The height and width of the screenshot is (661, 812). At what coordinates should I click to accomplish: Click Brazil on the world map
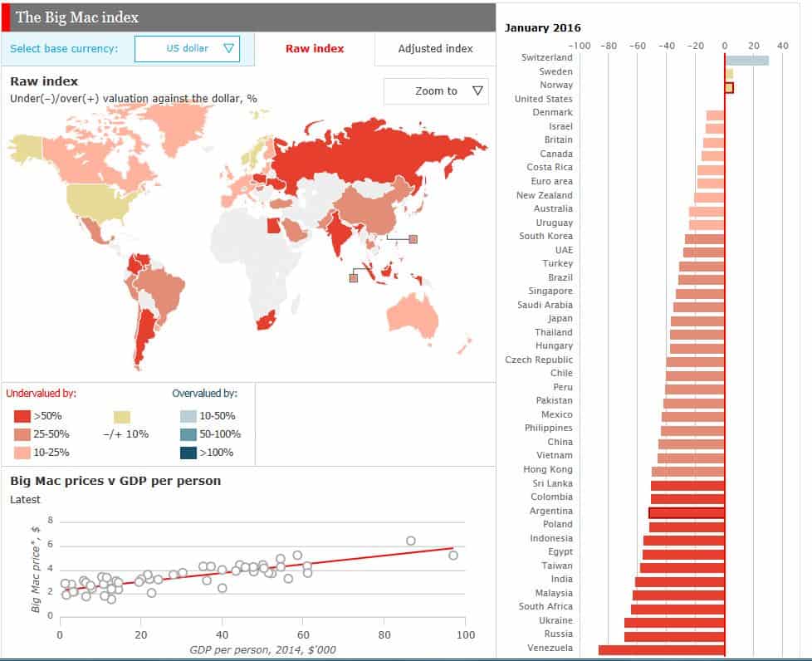point(162,288)
